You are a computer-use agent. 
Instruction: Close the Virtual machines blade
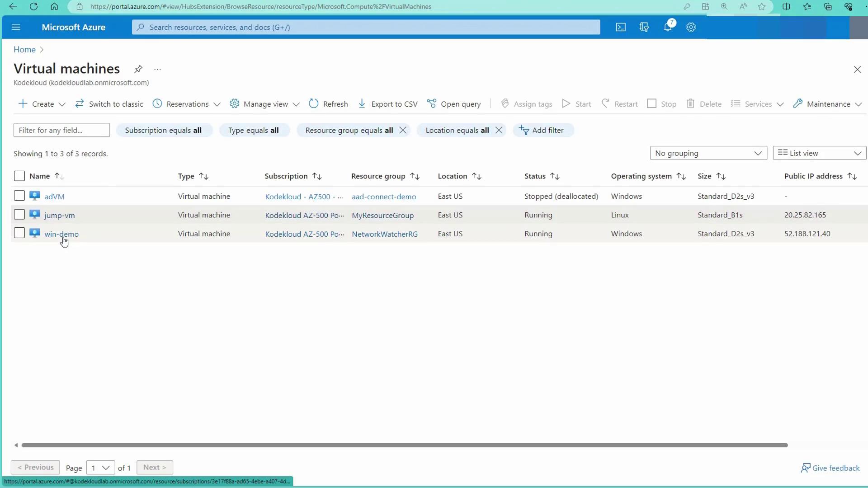click(857, 69)
